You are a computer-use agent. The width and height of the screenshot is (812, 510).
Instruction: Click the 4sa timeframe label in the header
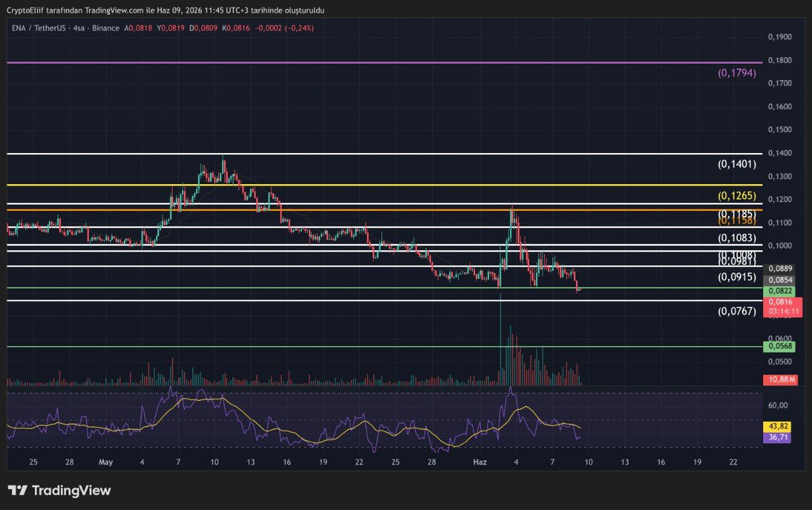point(79,28)
